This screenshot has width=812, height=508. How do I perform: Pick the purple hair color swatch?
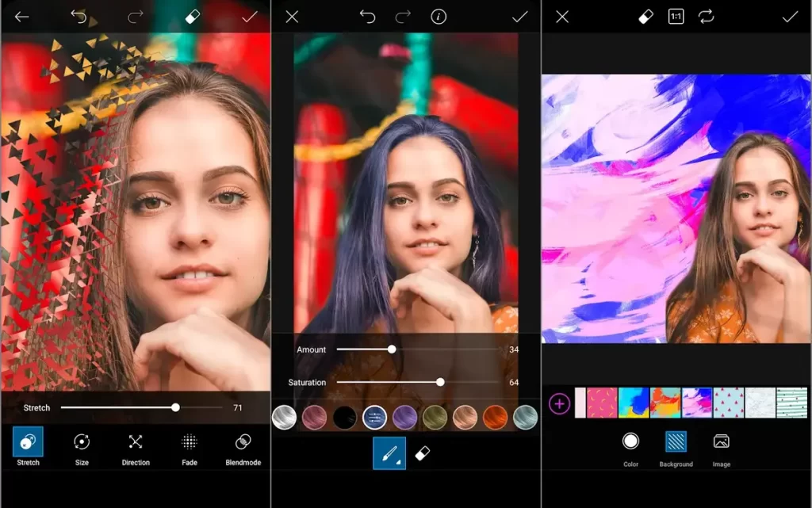[405, 417]
